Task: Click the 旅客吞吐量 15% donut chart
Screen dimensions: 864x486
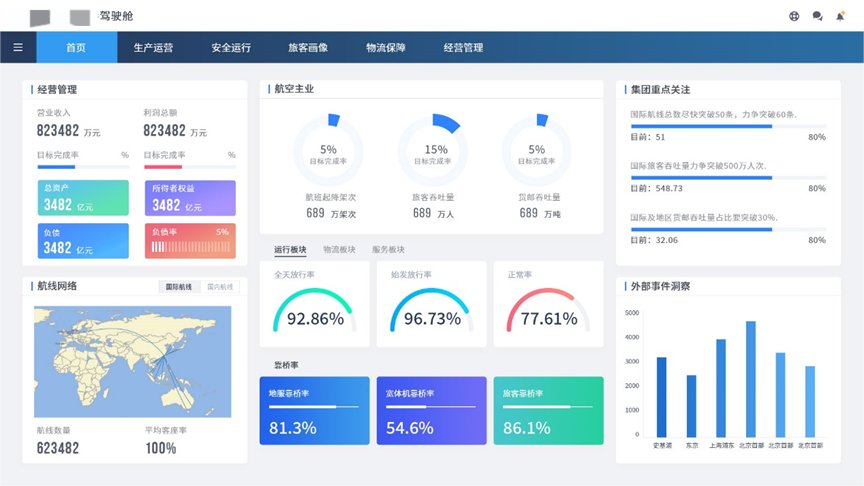Action: click(x=432, y=152)
